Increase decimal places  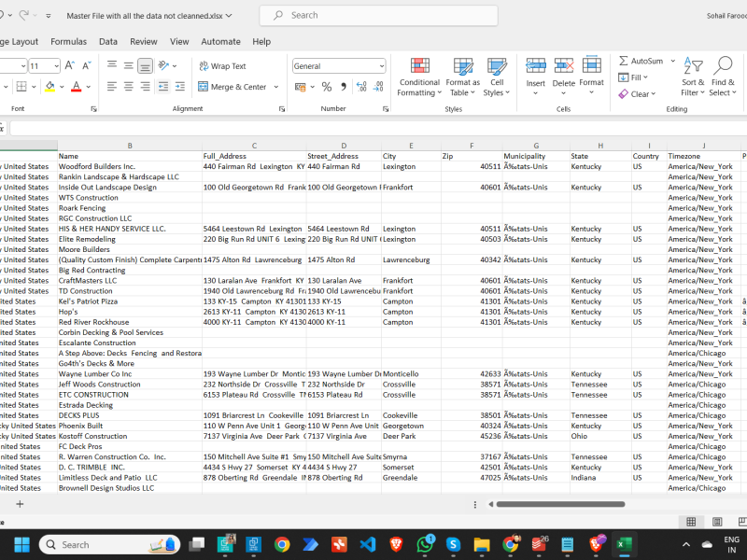[361, 87]
